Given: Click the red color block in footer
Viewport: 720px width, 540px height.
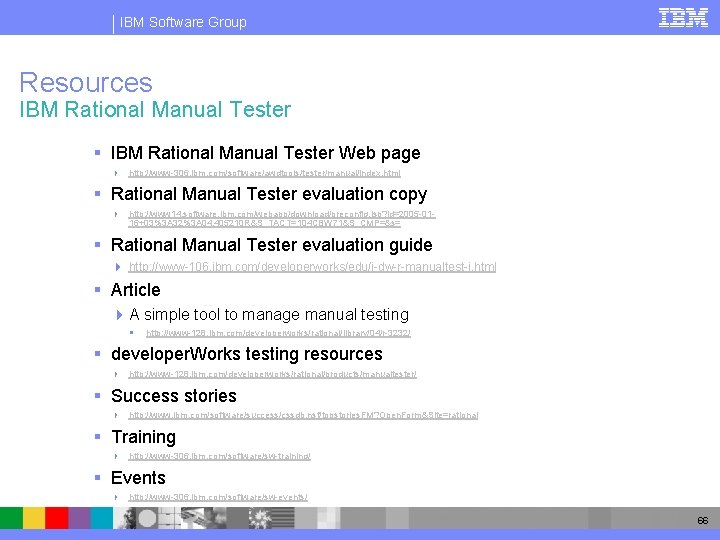Looking at the screenshot, I should (56, 518).
